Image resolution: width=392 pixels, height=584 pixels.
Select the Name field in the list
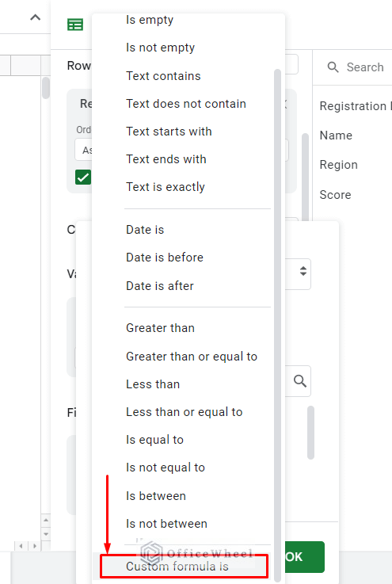[336, 136]
